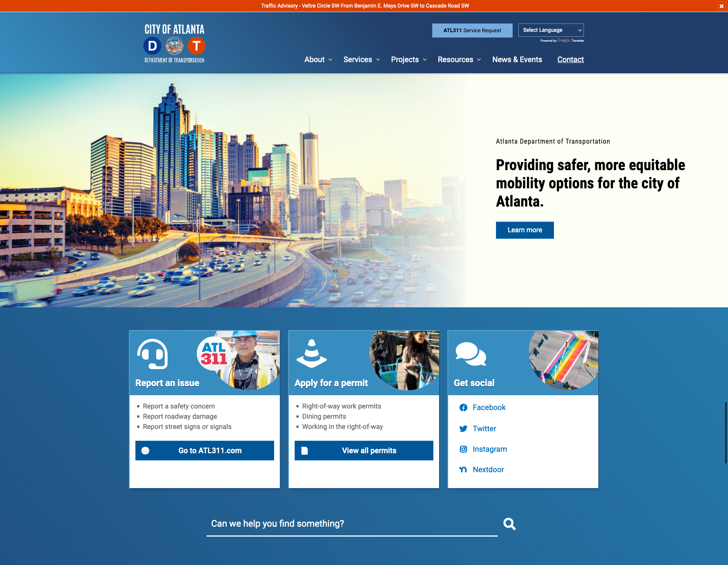The width and height of the screenshot is (728, 565).
Task: Click the View all permits button
Action: tap(364, 451)
